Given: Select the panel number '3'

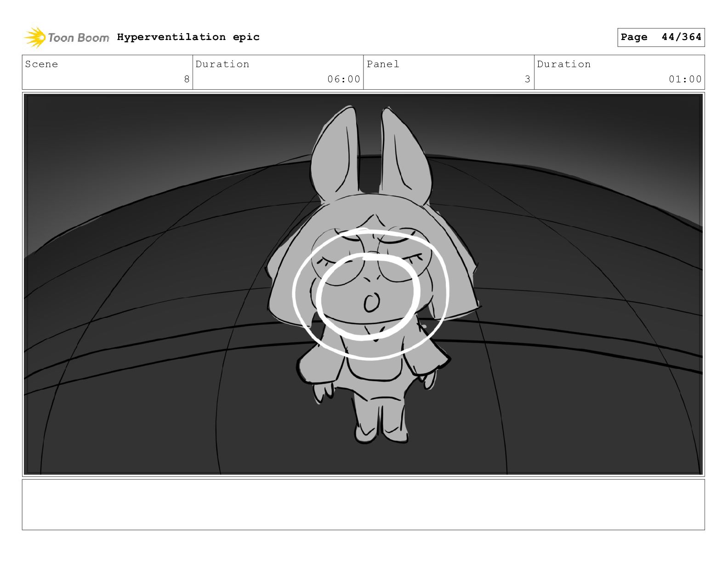Looking at the screenshot, I should click(x=528, y=79).
